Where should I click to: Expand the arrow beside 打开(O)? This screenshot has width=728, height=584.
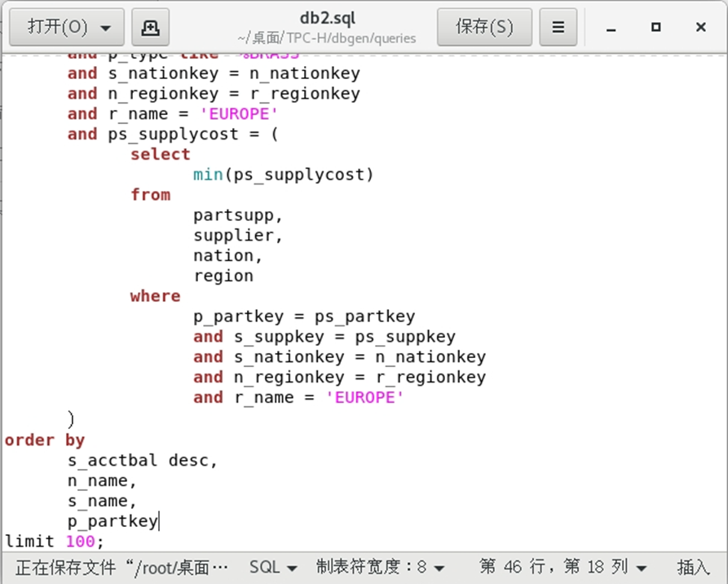point(106,28)
